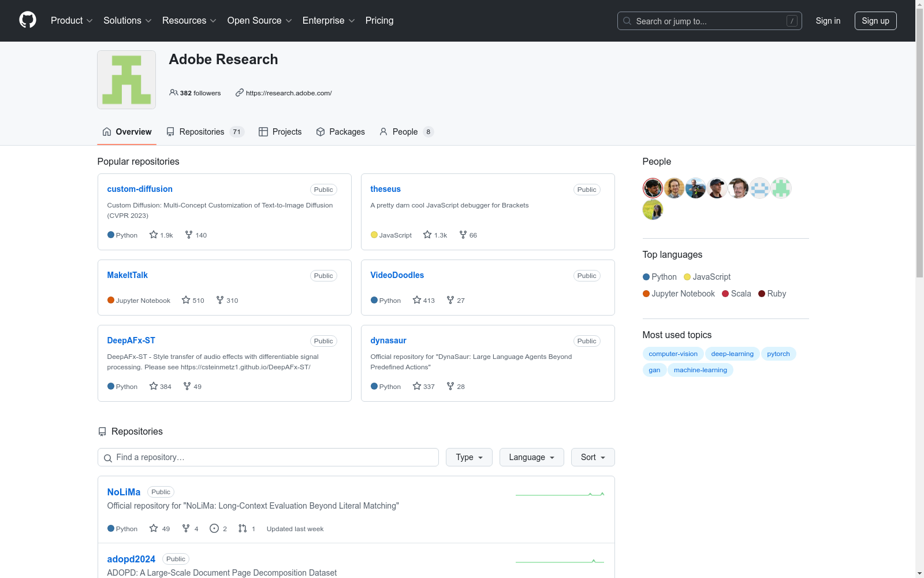Click the stars icon on VideoDoodles card
Screen dimensions: 924x578
pos(417,300)
